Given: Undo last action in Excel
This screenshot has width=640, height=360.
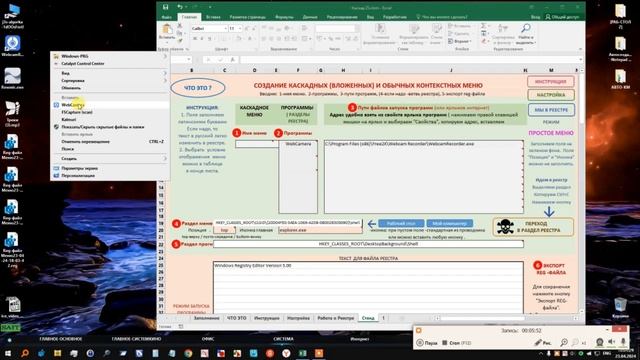Looking at the screenshot, I should click(x=180, y=7).
